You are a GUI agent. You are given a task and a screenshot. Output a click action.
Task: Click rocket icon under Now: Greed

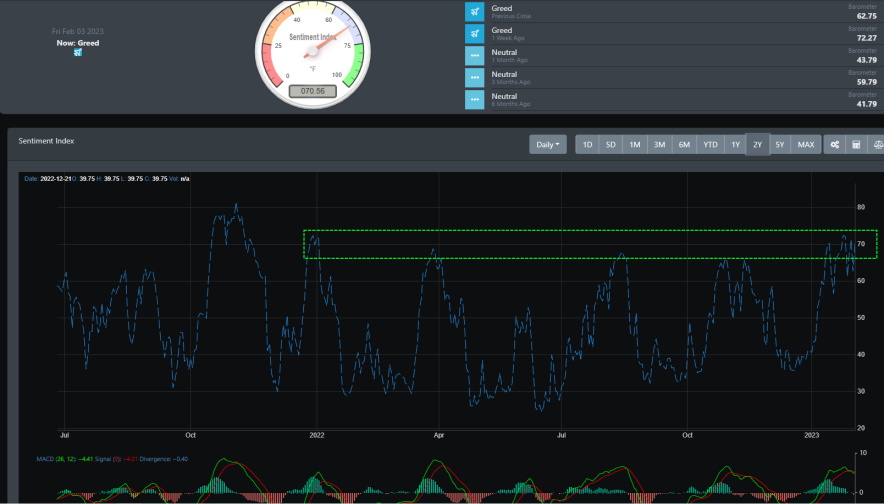[x=78, y=52]
